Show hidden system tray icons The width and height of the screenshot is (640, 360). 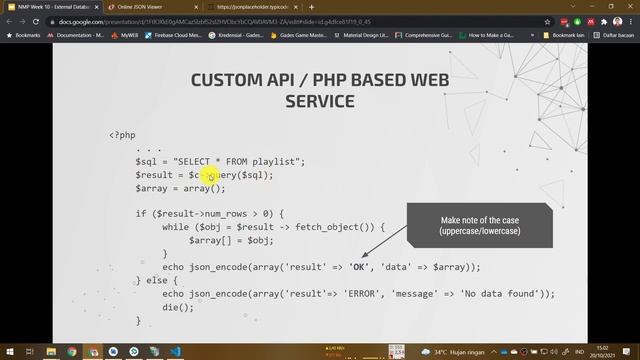(x=493, y=351)
